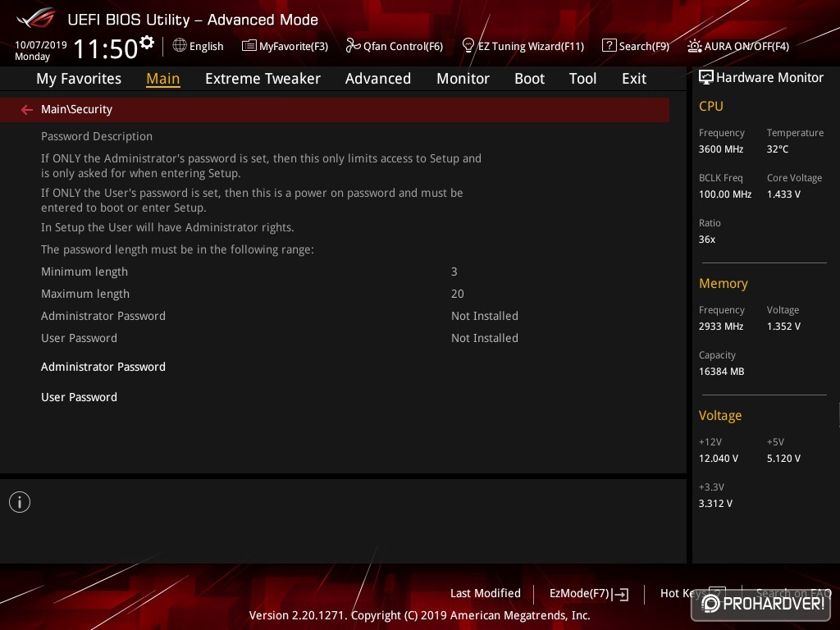
Task: Go to the Monitor tab
Action: click(463, 79)
